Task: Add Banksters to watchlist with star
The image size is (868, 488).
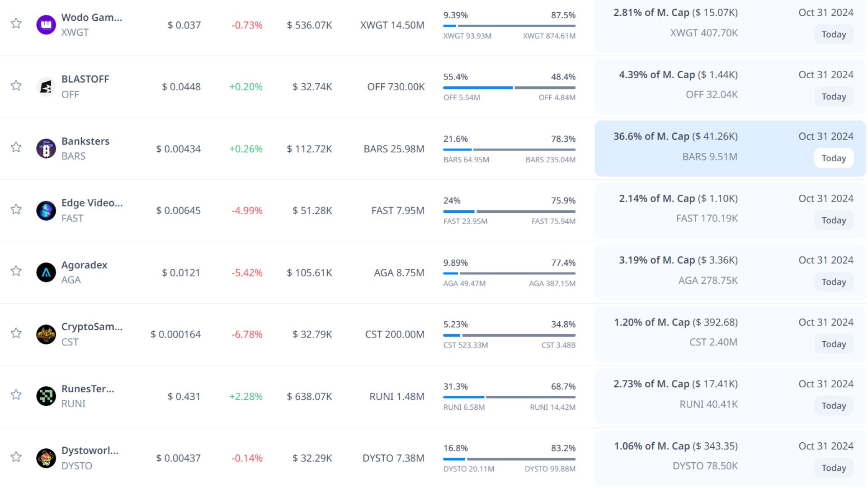Action: (16, 147)
